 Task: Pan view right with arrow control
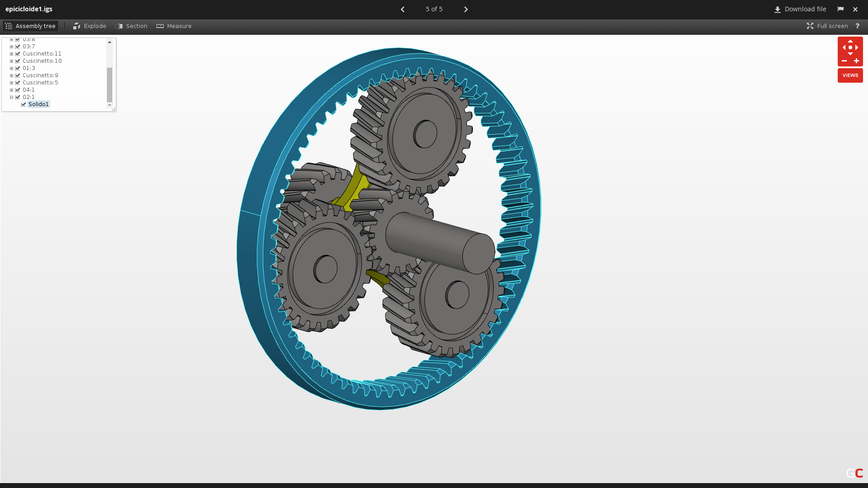[857, 47]
